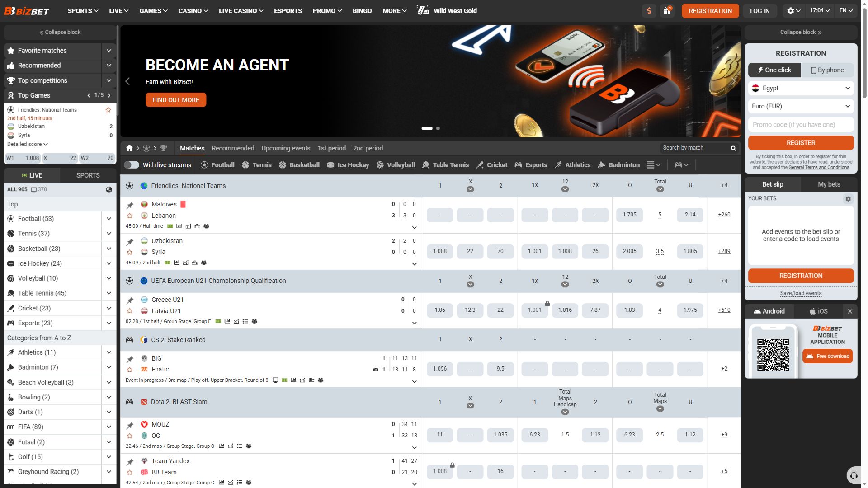Pin the Maldives vs Lebanon match

(130, 205)
